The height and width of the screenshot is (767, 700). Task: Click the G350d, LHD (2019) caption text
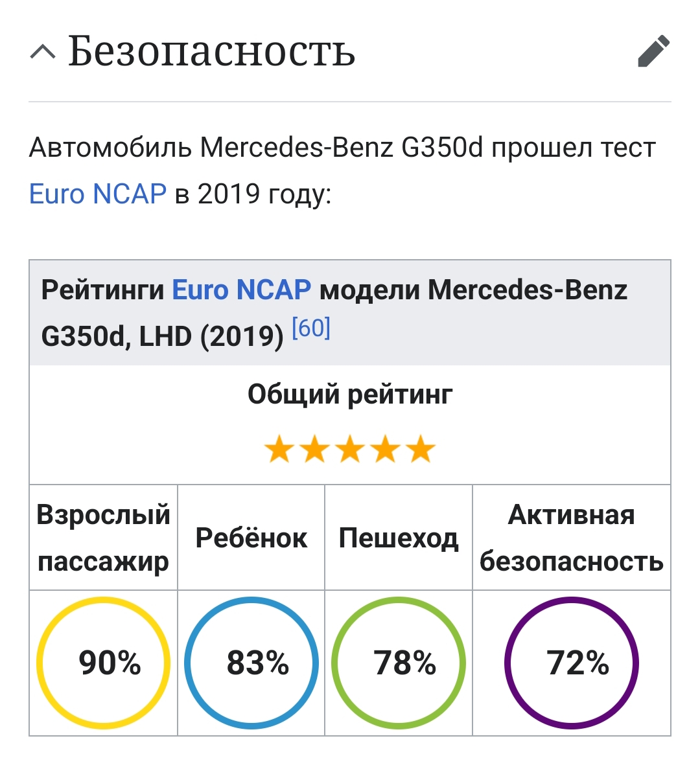162,337
